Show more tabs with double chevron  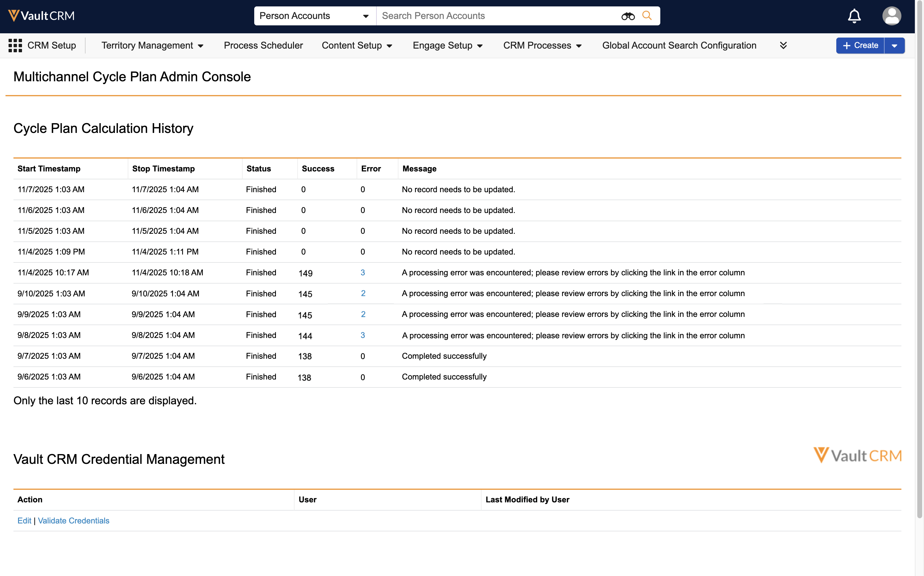tap(783, 45)
